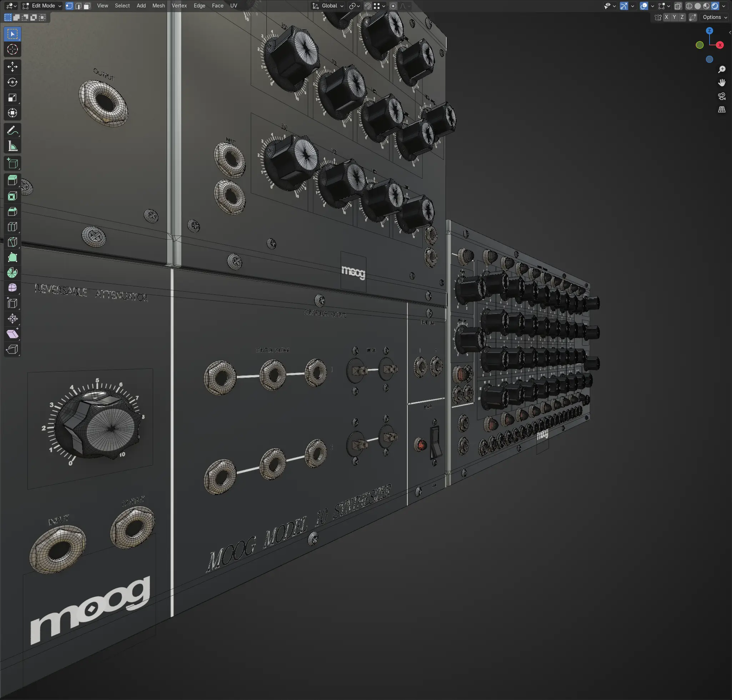Viewport: 732px width, 700px height.
Task: Toggle camera view in viewport
Action: 722,96
